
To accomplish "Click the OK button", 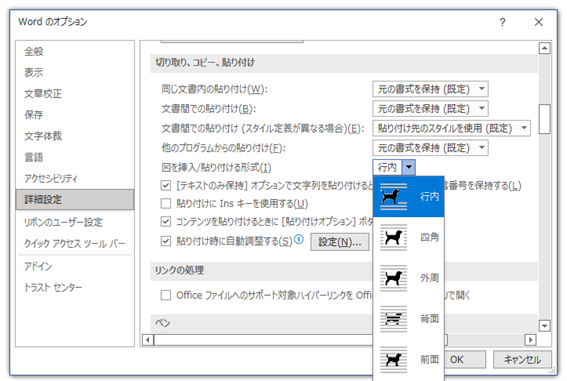I will 465,360.
